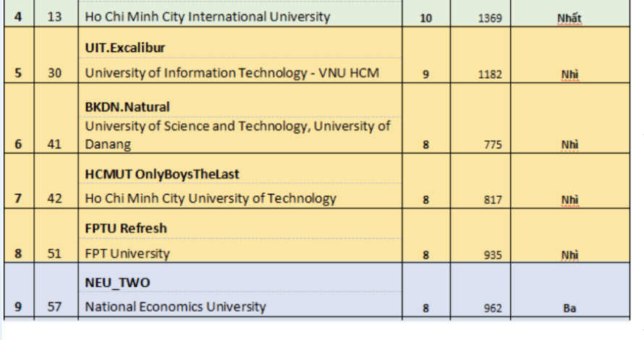Click solved count 8 in FPTU Refresh row
This screenshot has height=340, width=644.
[426, 255]
